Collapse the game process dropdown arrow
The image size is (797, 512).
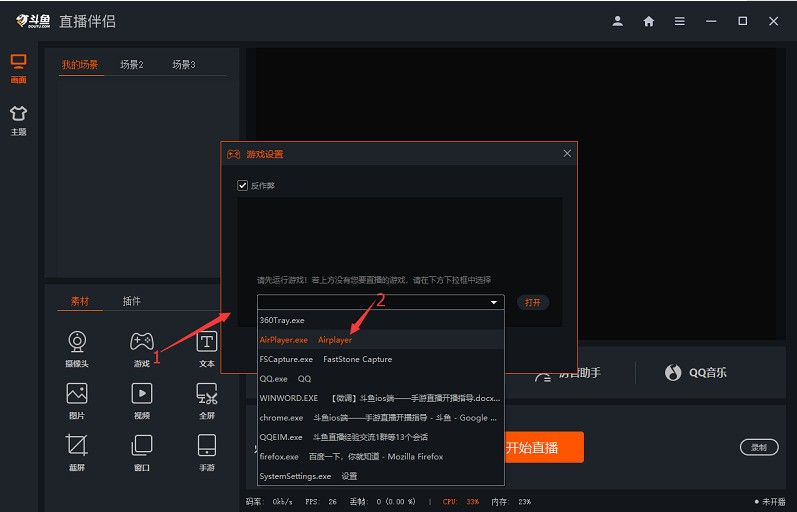tap(493, 302)
